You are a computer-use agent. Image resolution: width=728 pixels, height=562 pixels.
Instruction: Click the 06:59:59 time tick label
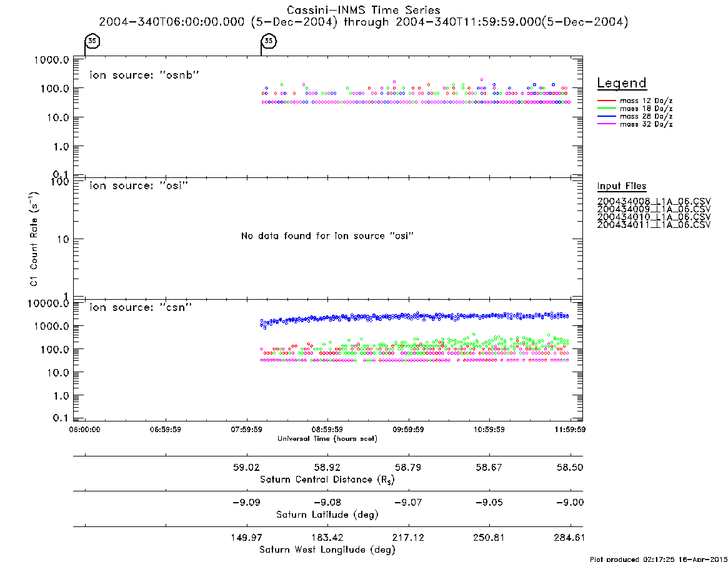click(x=166, y=430)
